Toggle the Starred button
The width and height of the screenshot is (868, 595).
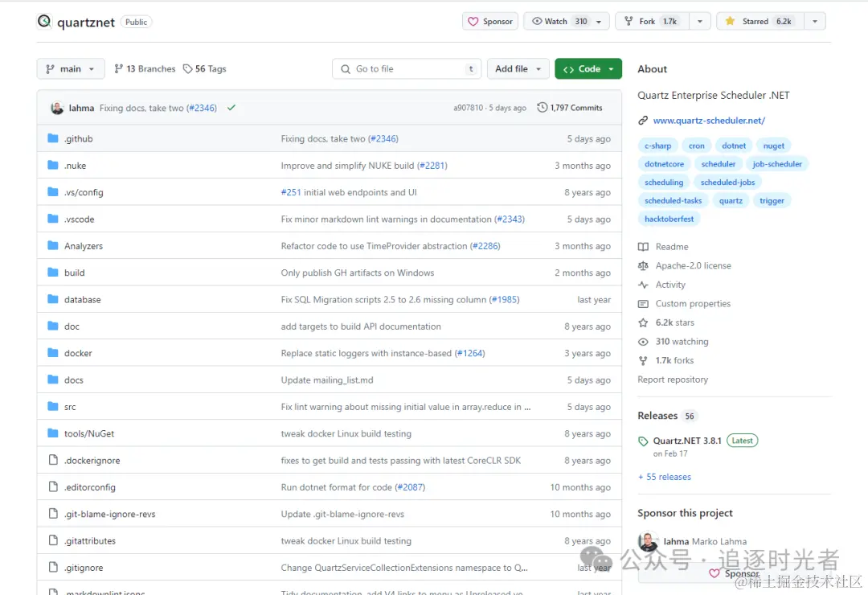[x=760, y=21]
